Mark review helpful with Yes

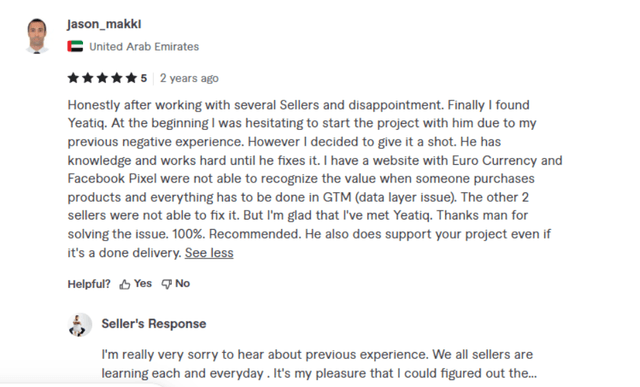click(143, 283)
